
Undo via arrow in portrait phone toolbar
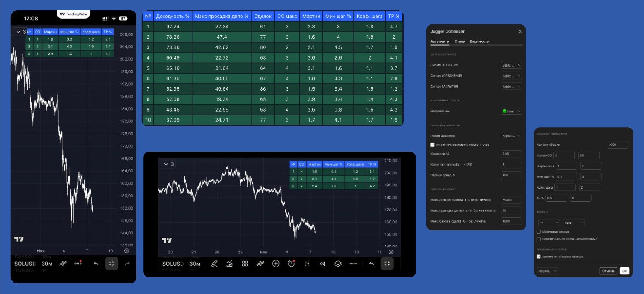click(96, 264)
